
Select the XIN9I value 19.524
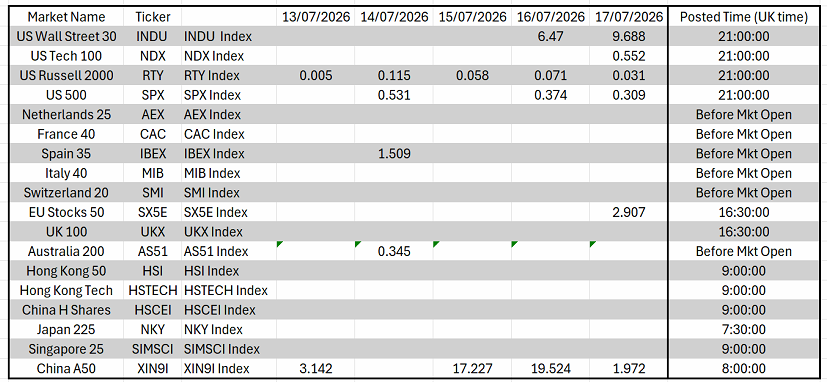click(x=550, y=368)
